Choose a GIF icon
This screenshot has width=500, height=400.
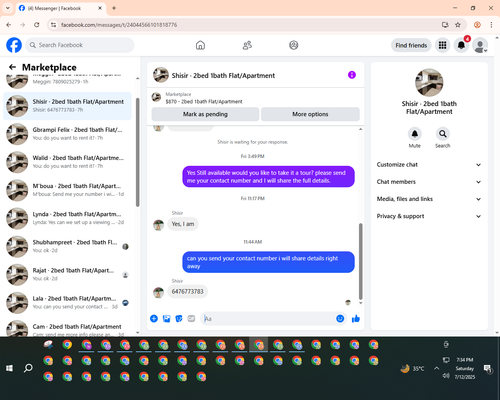pos(191,319)
